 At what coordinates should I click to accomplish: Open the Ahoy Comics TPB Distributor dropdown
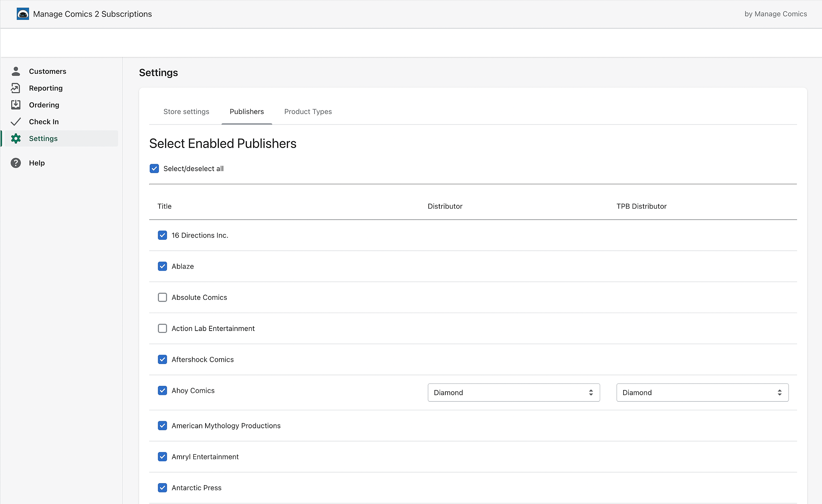coord(702,392)
